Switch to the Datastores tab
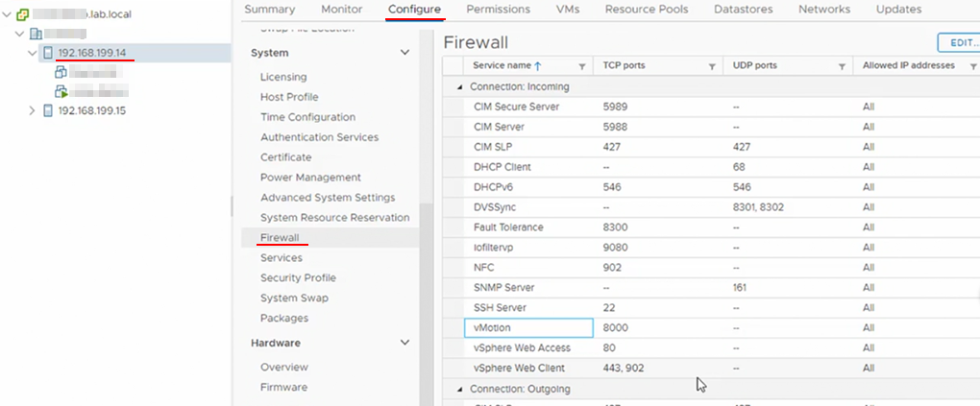980x406 pixels. point(743,10)
